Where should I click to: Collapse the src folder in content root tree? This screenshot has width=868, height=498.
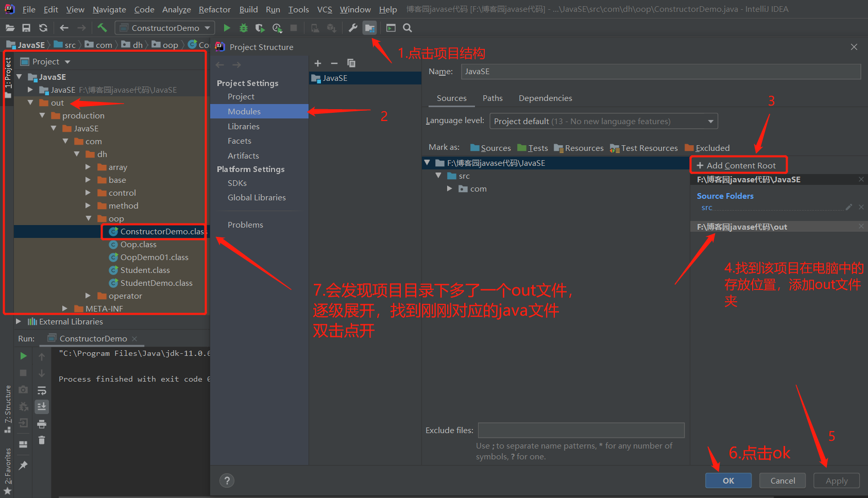pyautogui.click(x=438, y=176)
